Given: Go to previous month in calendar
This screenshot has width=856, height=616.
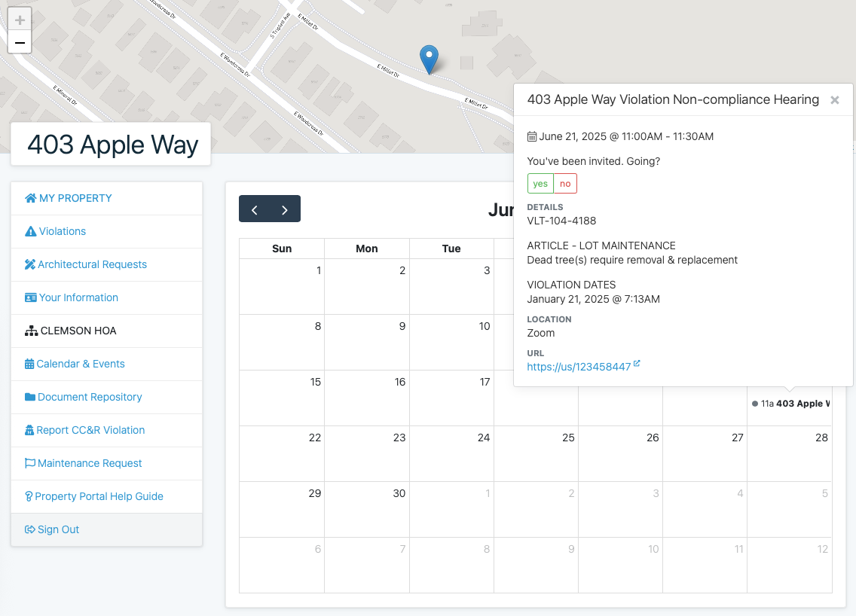Looking at the screenshot, I should (x=255, y=209).
